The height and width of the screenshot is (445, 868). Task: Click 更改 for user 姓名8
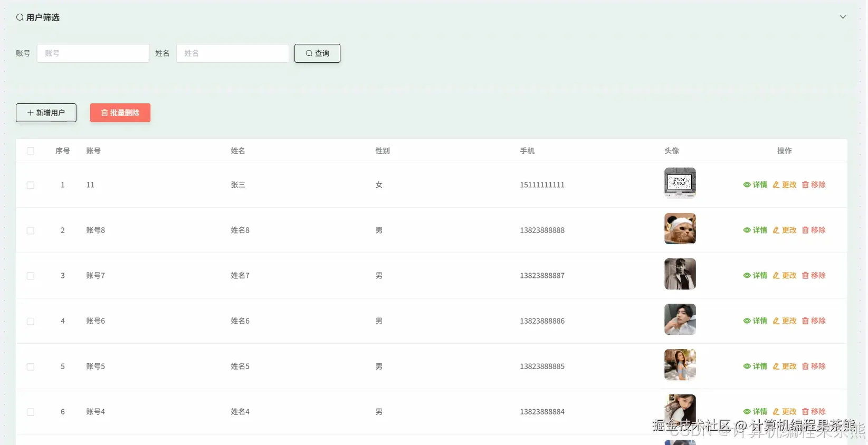pyautogui.click(x=785, y=230)
